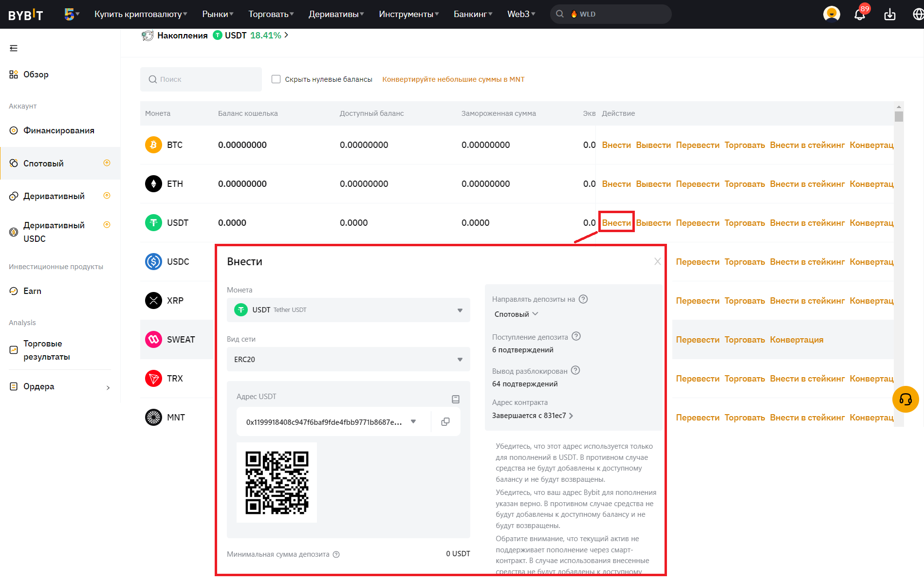Click the app download icon in header
924x583 pixels.
(889, 15)
